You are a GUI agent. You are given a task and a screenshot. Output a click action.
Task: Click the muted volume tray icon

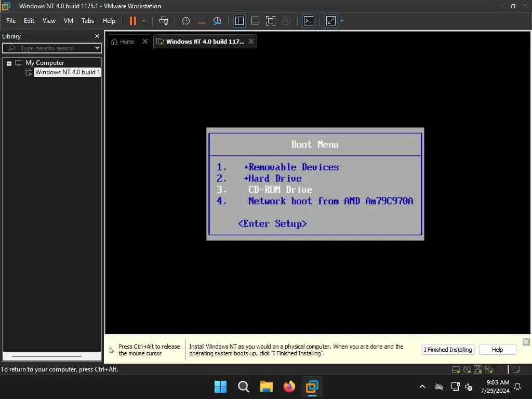point(469,387)
